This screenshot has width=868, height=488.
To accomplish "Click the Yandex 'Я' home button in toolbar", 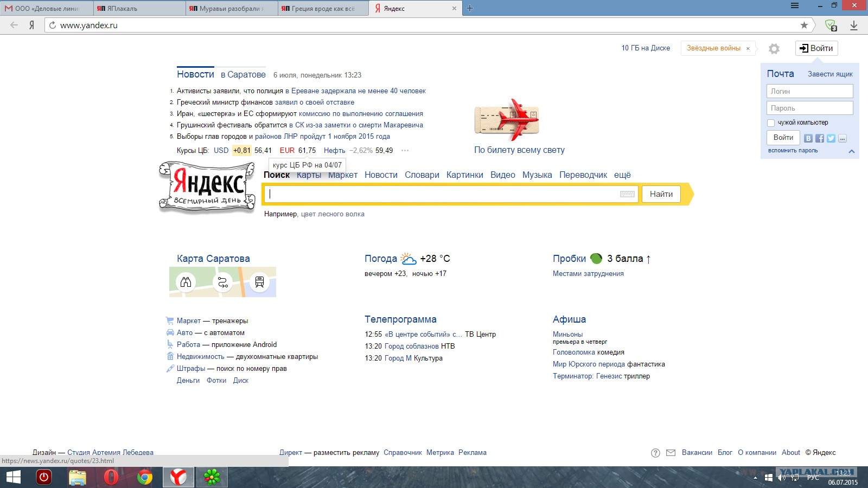I will point(32,25).
